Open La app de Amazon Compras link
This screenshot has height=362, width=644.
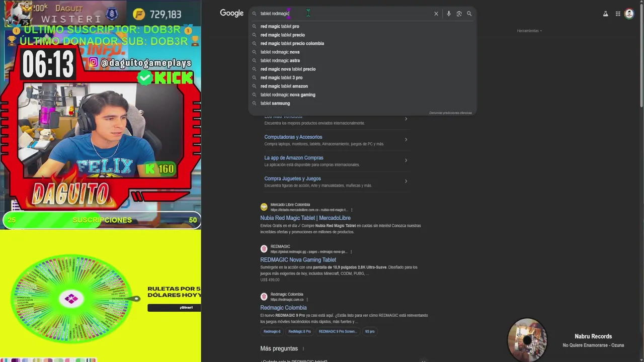pyautogui.click(x=294, y=158)
